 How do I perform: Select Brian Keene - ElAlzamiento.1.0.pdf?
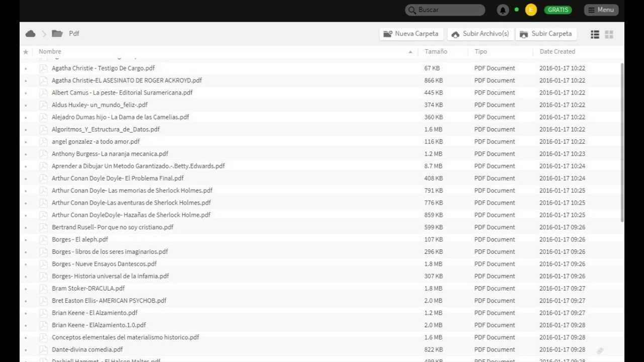(x=99, y=325)
